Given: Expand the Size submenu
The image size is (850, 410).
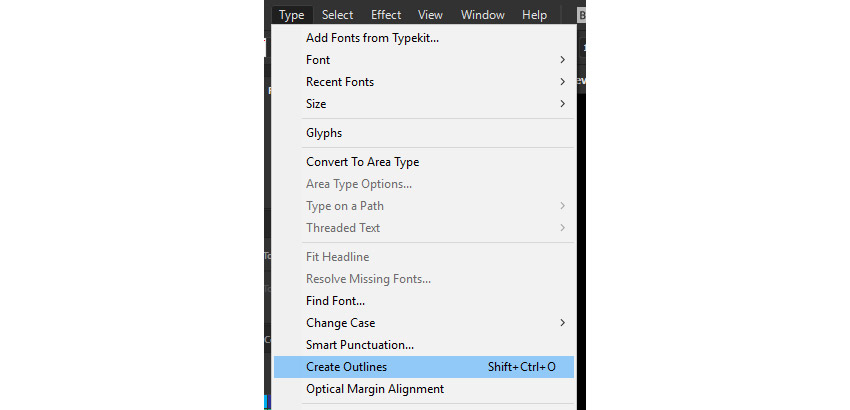Looking at the screenshot, I should click(x=316, y=104).
